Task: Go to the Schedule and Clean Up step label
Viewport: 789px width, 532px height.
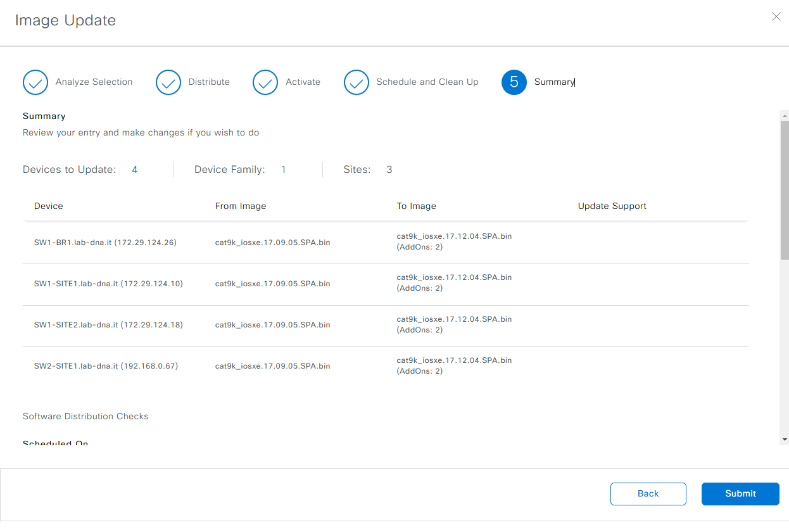Action: [x=427, y=82]
